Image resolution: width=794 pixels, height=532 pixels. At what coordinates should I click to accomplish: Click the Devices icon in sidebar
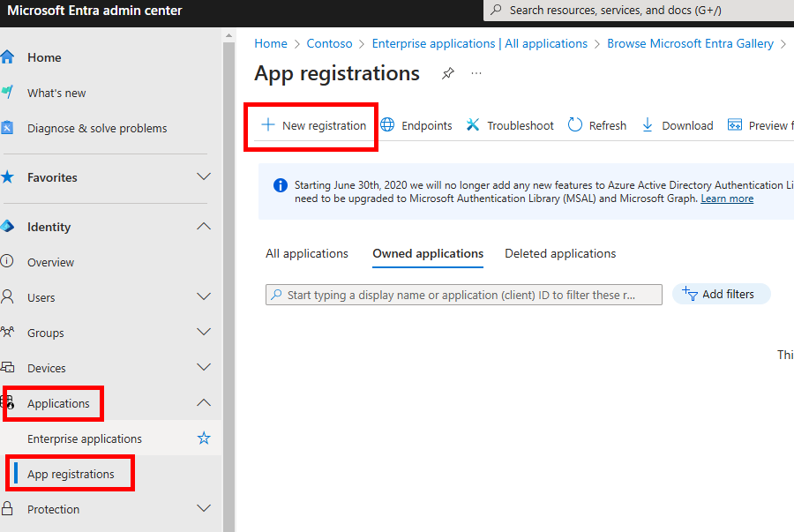coord(6,368)
